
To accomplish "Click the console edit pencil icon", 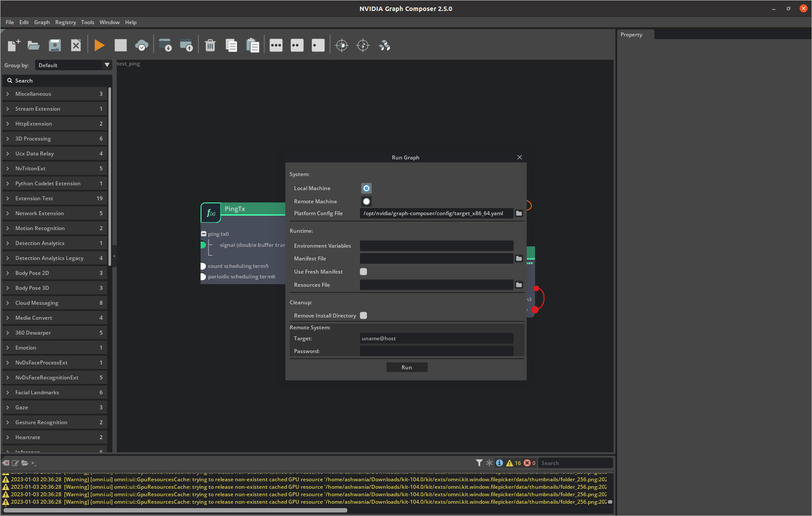I will [x=15, y=463].
